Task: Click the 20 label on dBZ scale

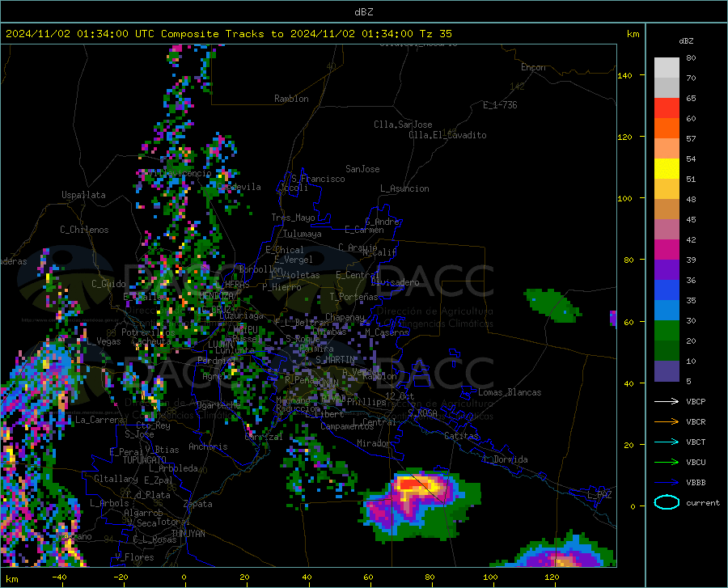Action: pos(691,341)
